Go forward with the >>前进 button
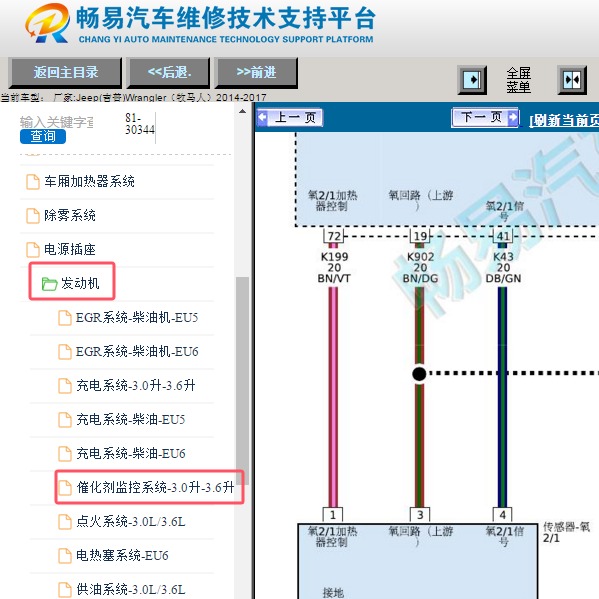Screen dimensions: 599x599 [256, 73]
